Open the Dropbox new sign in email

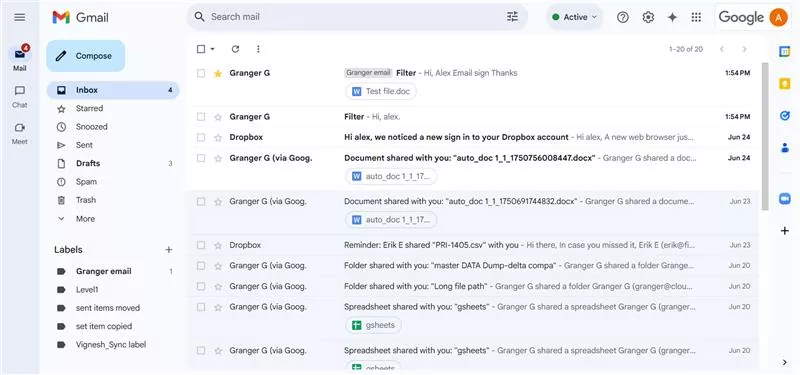click(x=472, y=137)
